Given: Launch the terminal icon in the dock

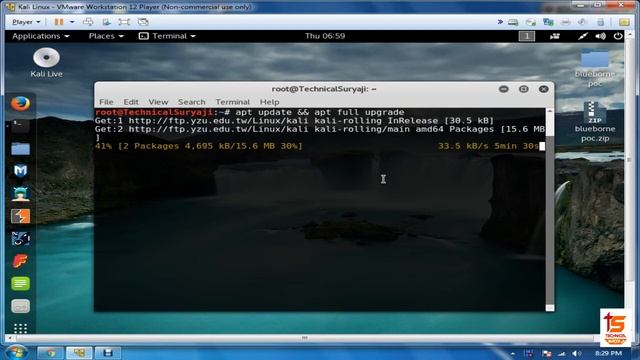Looking at the screenshot, I should click(x=20, y=125).
